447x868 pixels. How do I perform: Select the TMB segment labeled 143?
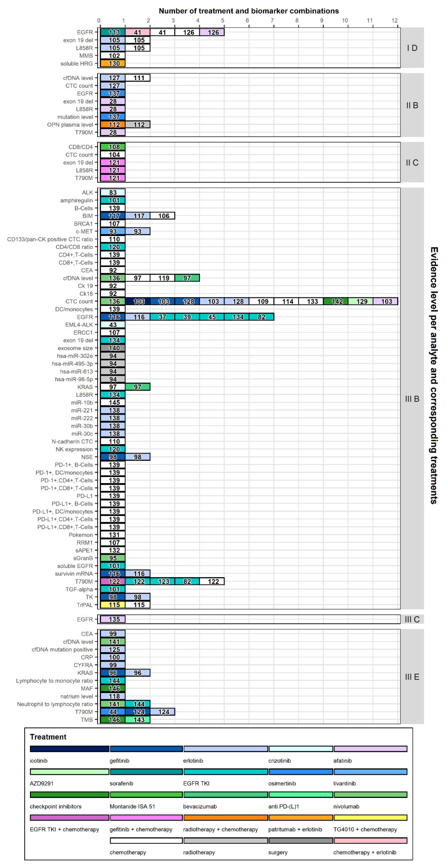(x=138, y=719)
